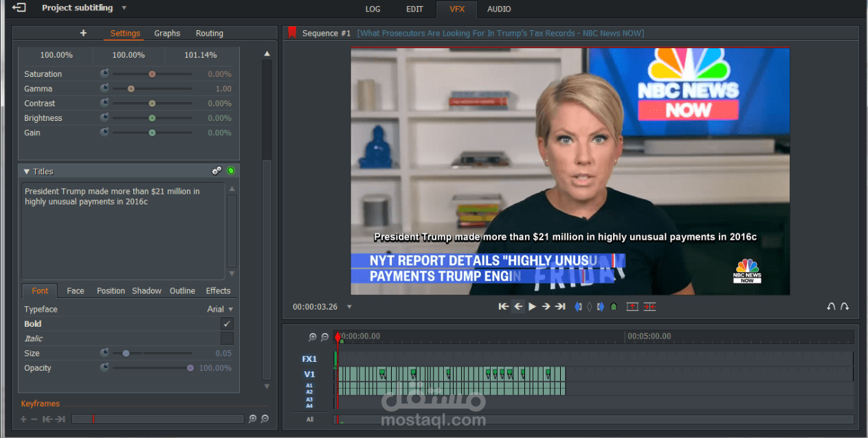This screenshot has width=868, height=438.
Task: Add an effect with the plus icon
Action: 83,33
